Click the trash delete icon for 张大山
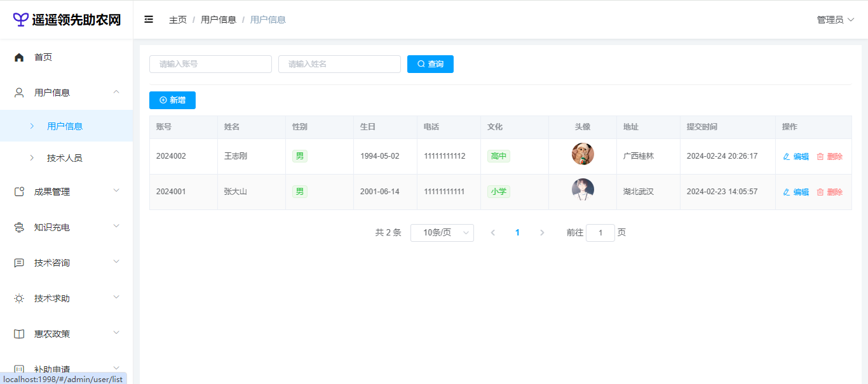This screenshot has width=868, height=384. (x=820, y=192)
